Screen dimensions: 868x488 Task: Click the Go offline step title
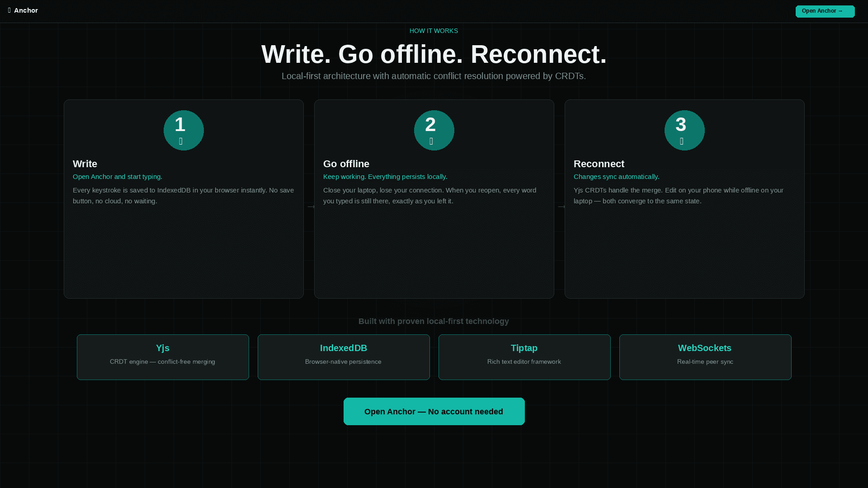(x=346, y=164)
